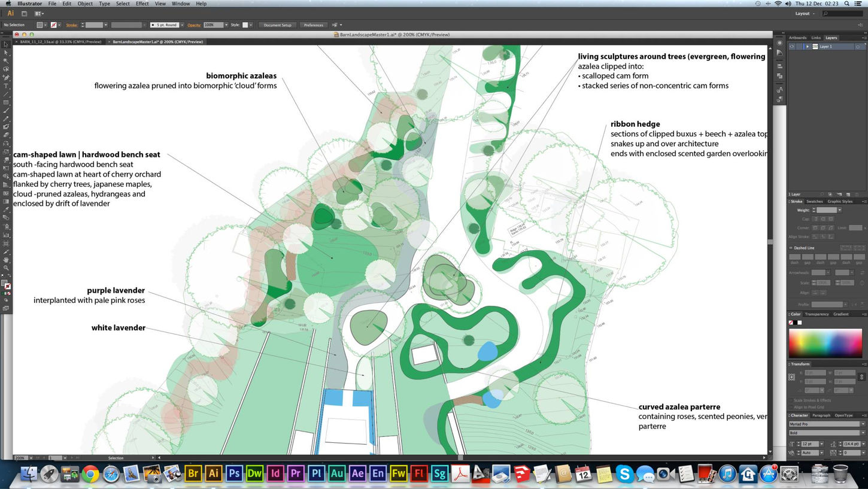Switch to the Swatches tab
Viewport: 868px width, 489px height.
(815, 202)
